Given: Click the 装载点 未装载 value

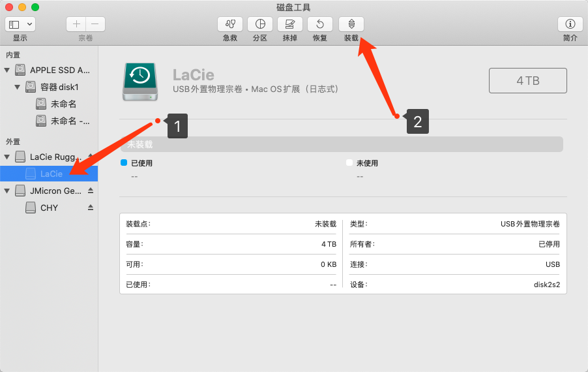Looking at the screenshot, I should coord(325,224).
